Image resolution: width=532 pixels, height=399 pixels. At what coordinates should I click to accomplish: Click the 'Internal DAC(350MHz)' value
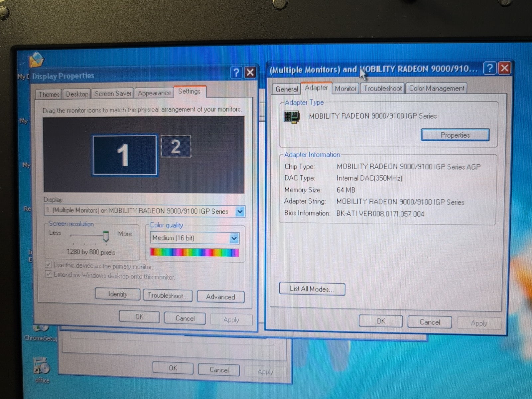pyautogui.click(x=369, y=178)
